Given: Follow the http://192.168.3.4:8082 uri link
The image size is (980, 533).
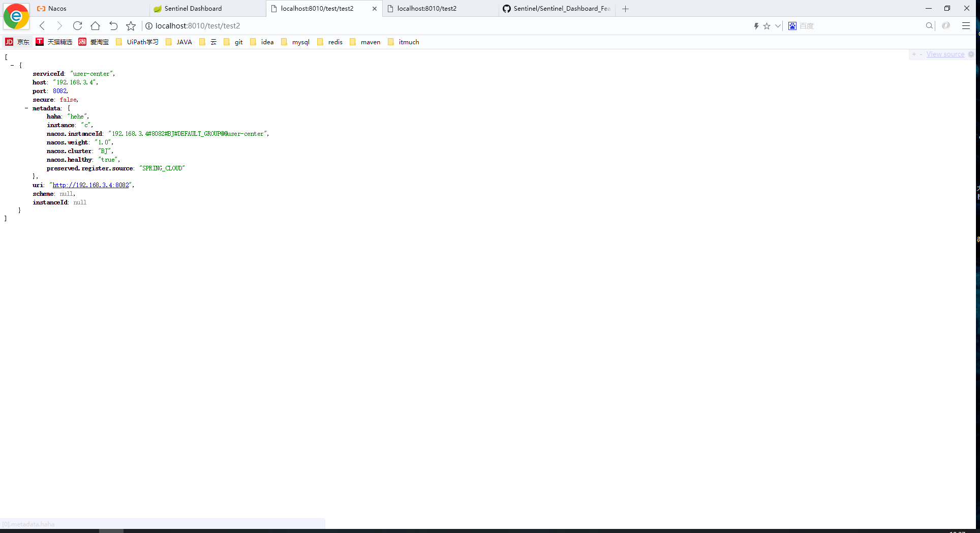Looking at the screenshot, I should coord(91,185).
